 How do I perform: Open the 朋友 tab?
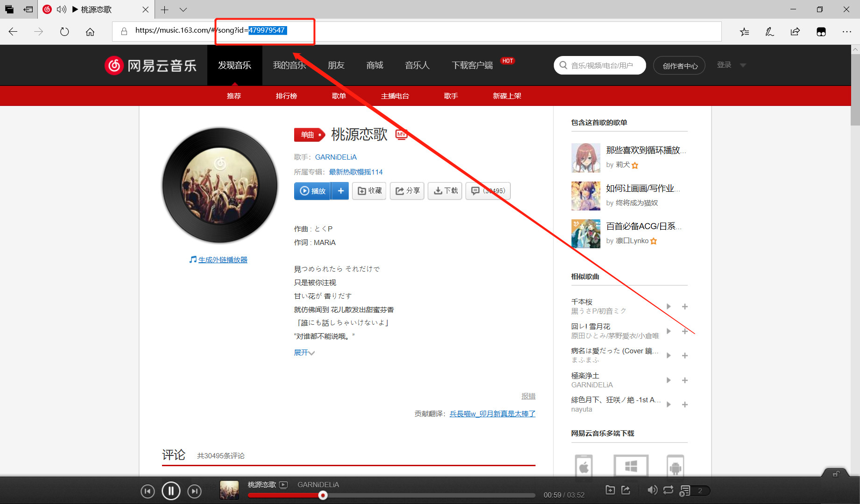click(336, 65)
